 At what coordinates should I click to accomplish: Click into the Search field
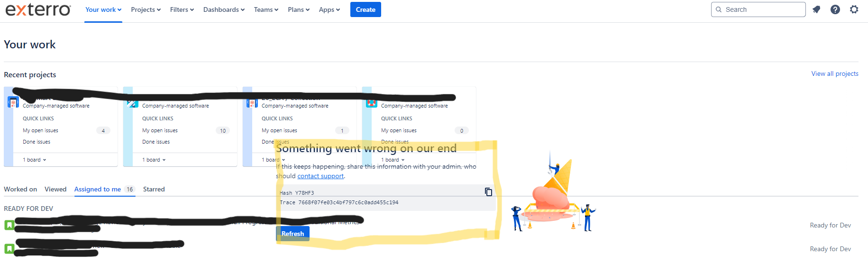758,9
